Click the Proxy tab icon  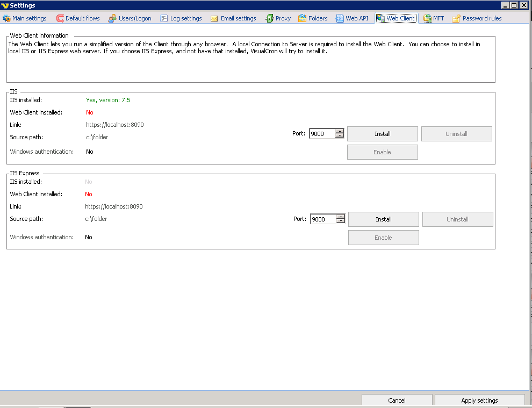pyautogui.click(x=269, y=18)
